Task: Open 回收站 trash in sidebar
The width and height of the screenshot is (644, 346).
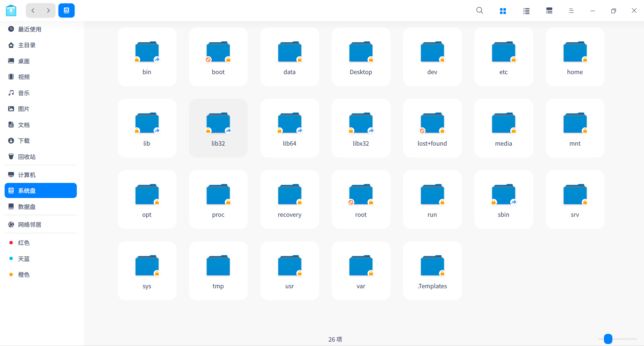Action: click(x=27, y=157)
